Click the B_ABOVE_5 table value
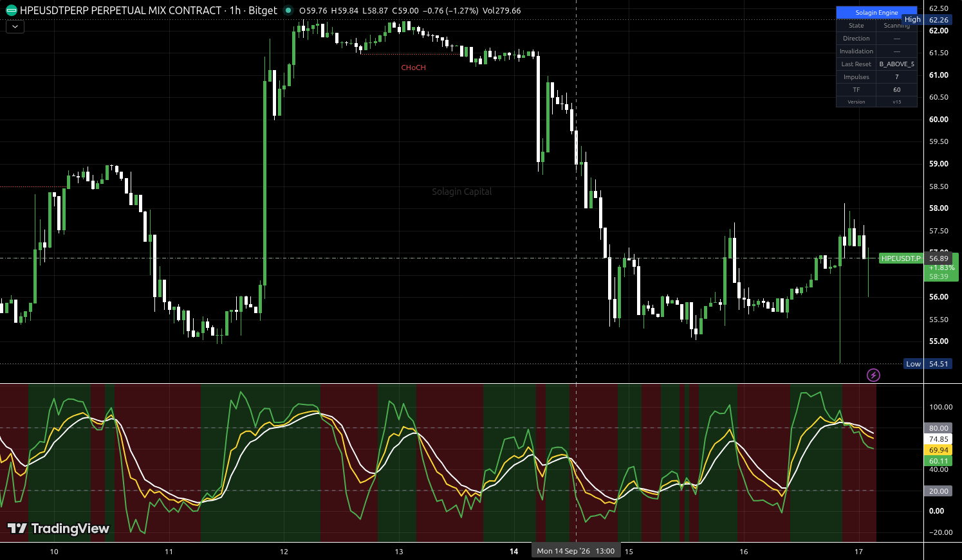The height and width of the screenshot is (560, 962). (x=897, y=64)
